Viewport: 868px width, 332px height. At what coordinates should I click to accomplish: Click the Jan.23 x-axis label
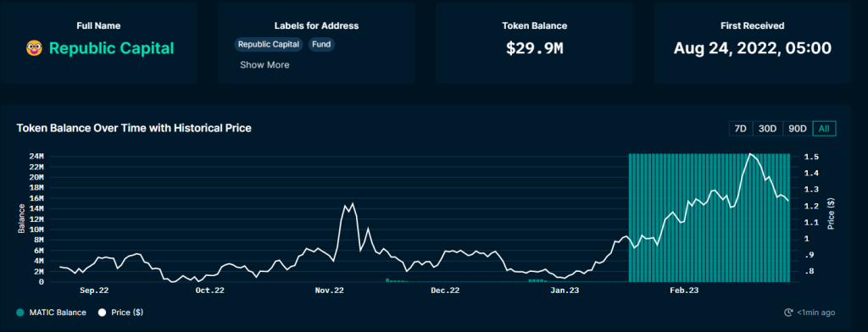[x=565, y=290]
